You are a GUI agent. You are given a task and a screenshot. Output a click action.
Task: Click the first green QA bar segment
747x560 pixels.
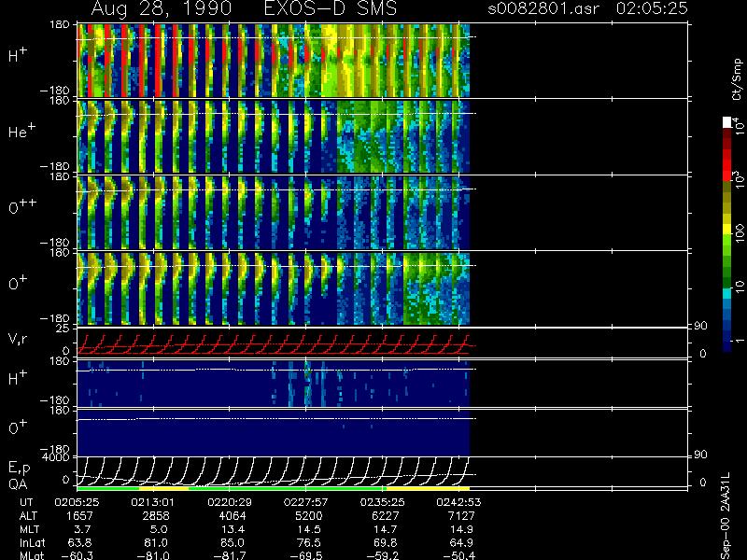click(108, 488)
